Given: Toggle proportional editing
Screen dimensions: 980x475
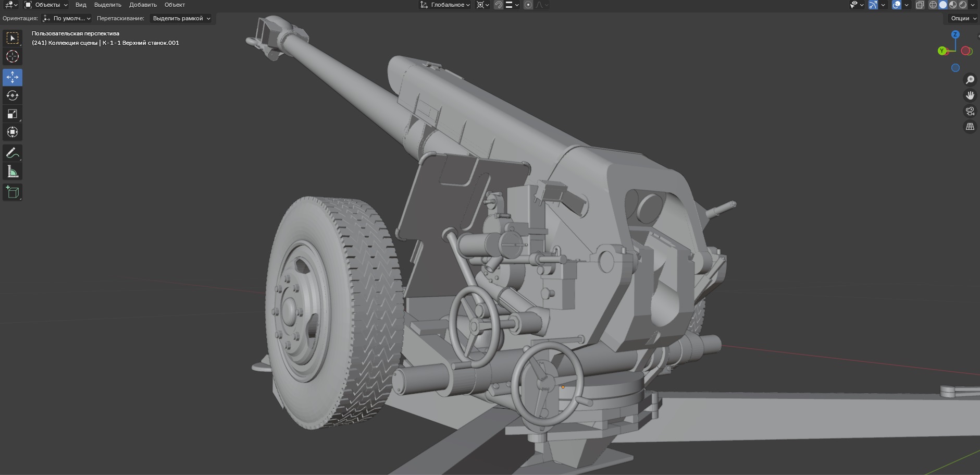Looking at the screenshot, I should 528,5.
